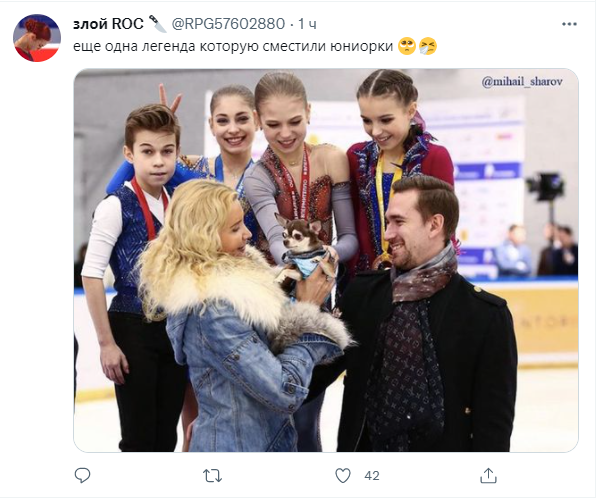Click the @mihail_sharov watermark on photo
Image resolution: width=601 pixels, height=498 pixels.
(522, 82)
